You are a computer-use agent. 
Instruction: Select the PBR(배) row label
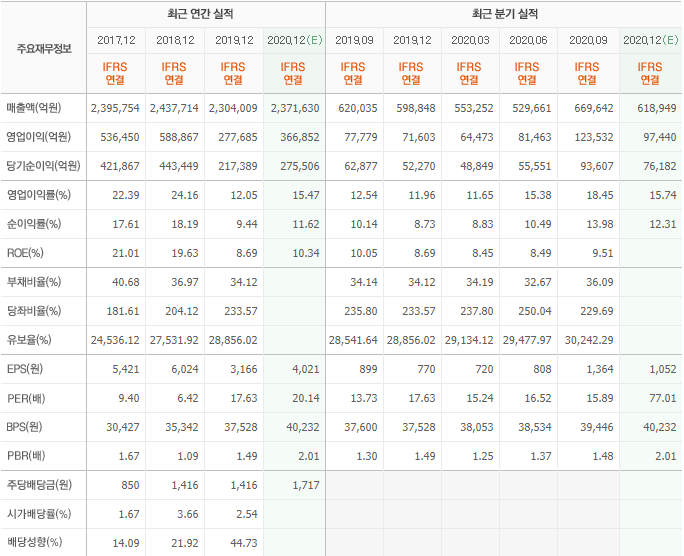26,456
